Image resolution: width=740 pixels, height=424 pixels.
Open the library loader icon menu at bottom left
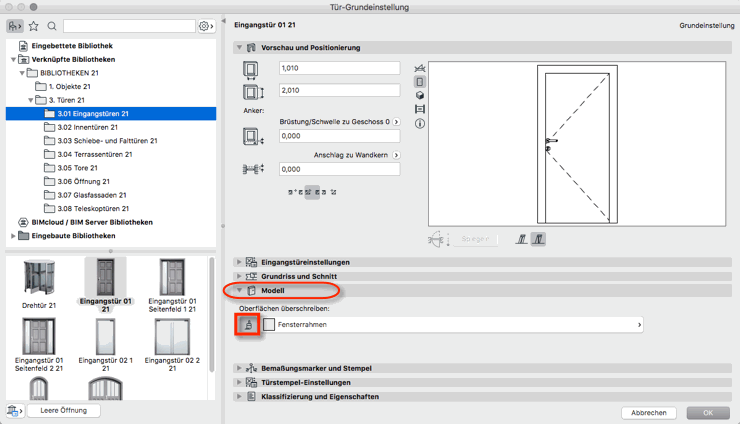point(15,411)
